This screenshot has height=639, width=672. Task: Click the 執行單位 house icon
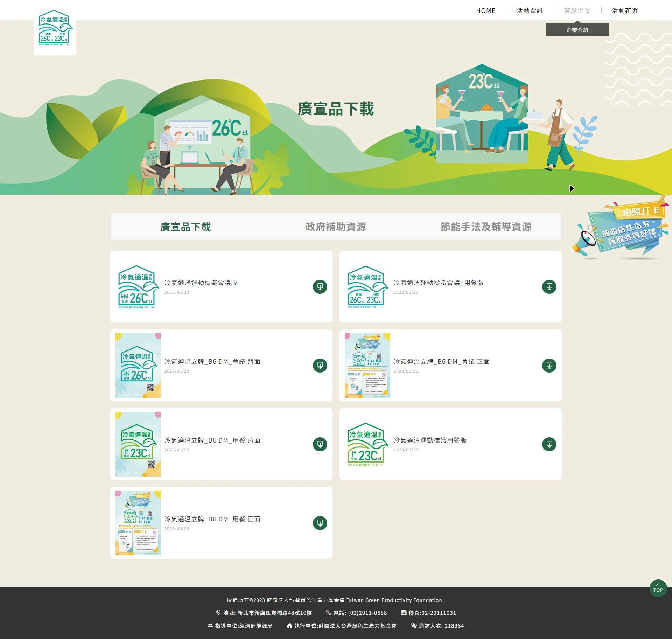coord(289,625)
